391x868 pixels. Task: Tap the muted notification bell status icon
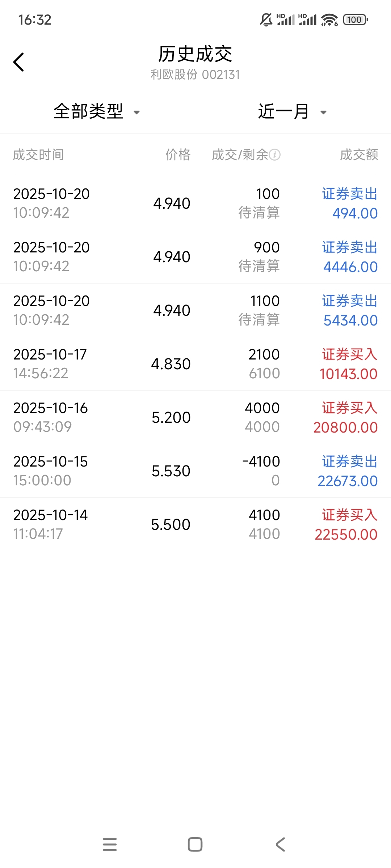(266, 20)
